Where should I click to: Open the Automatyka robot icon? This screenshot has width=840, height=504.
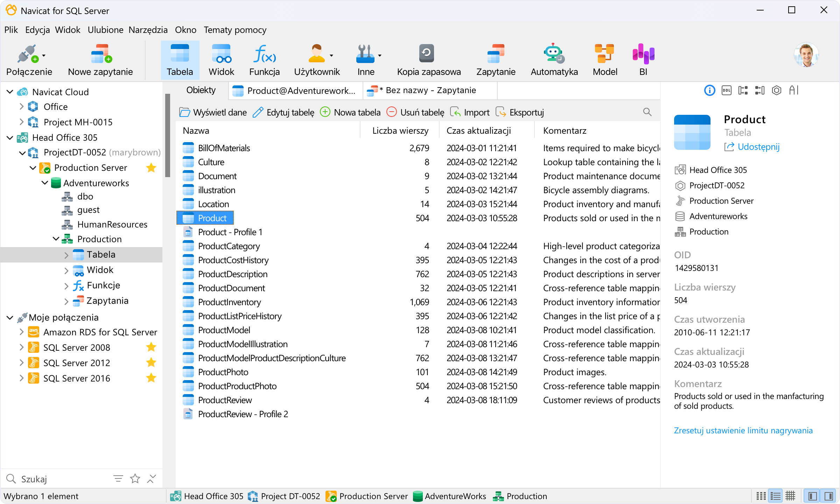pyautogui.click(x=554, y=60)
